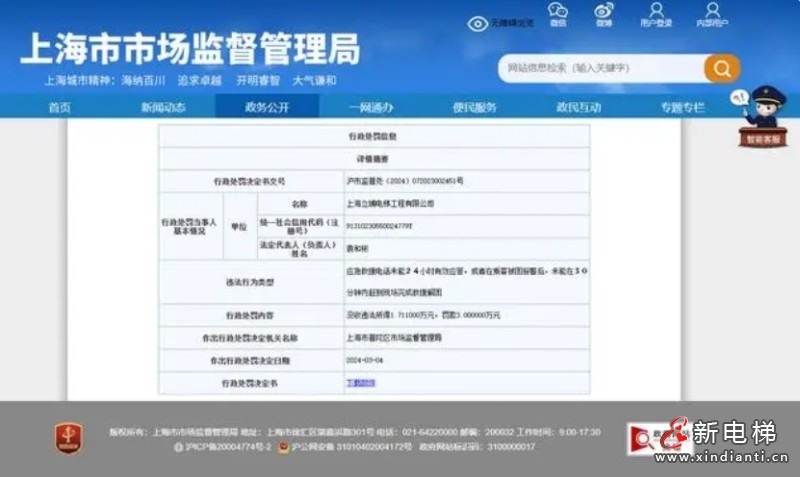Click the 2024-03-04 decision date value
Image resolution: width=800 pixels, height=477 pixels.
pyautogui.click(x=364, y=360)
